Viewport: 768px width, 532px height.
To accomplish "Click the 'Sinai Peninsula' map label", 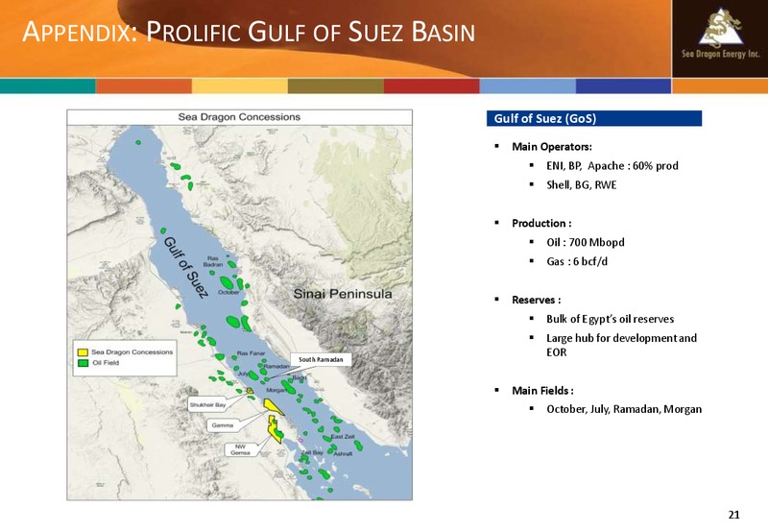I will (343, 294).
